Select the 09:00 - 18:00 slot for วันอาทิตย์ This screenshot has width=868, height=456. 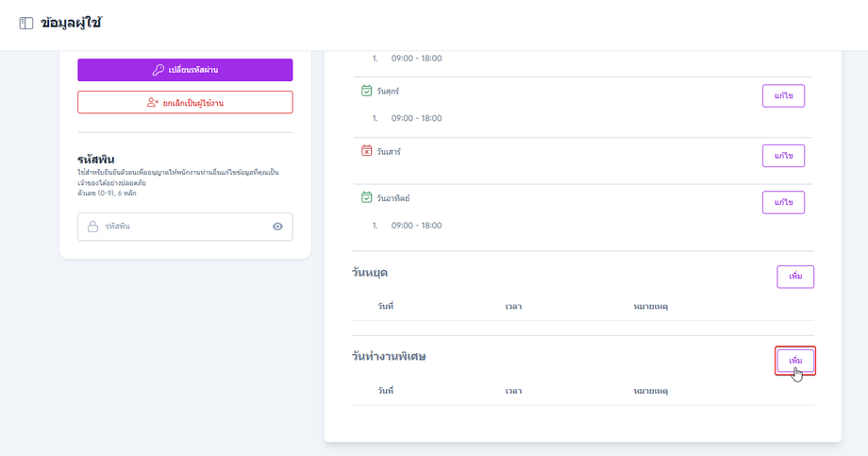416,226
